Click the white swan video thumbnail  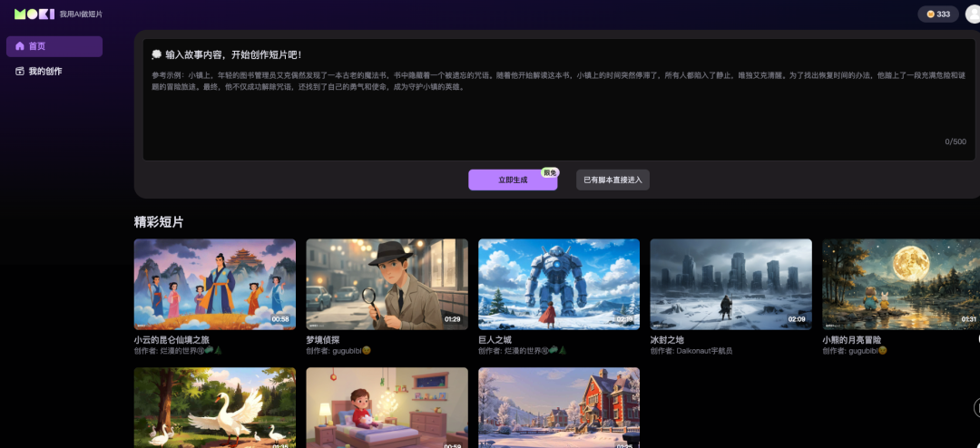[214, 407]
